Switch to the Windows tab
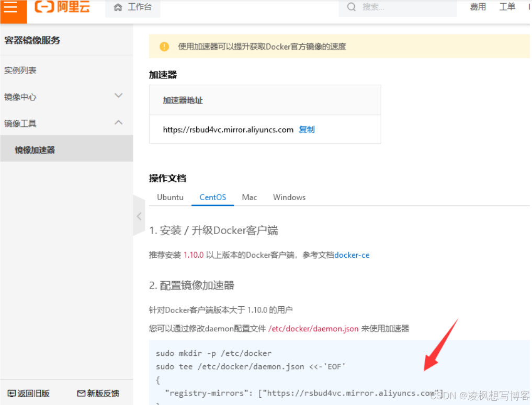 tap(289, 197)
